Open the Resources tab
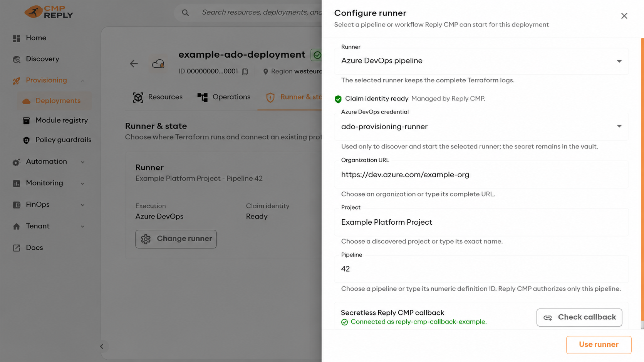The image size is (644, 362). 157,97
